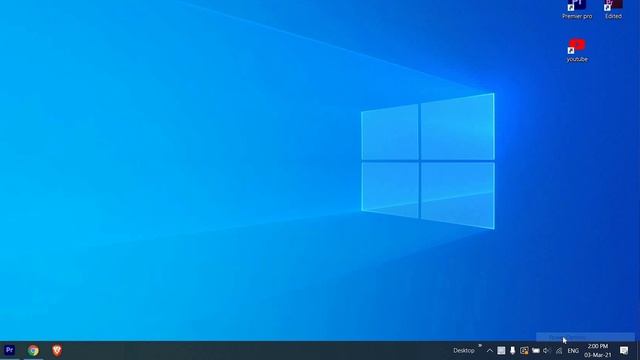Expand Desktop toolbar double-chevron menu
The height and width of the screenshot is (360, 640).
point(480,346)
